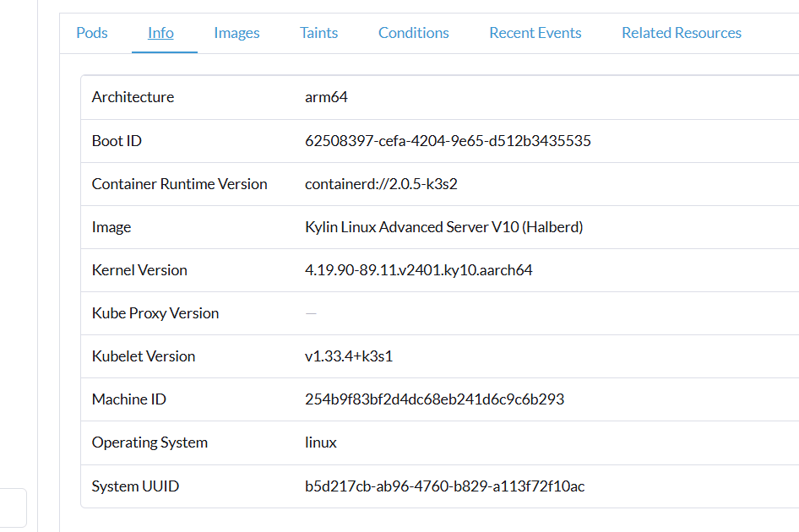The width and height of the screenshot is (799, 532).
Task: Click the Architecture row label
Action: (133, 97)
